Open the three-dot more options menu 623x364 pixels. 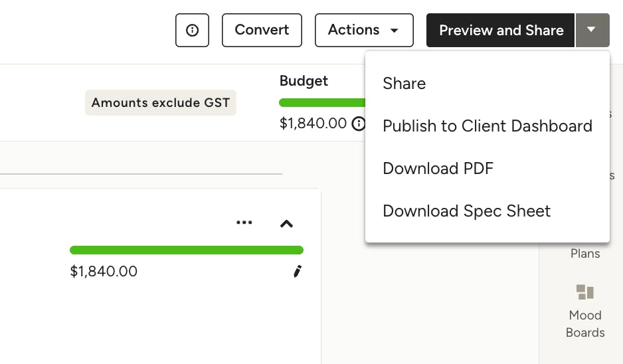244,223
